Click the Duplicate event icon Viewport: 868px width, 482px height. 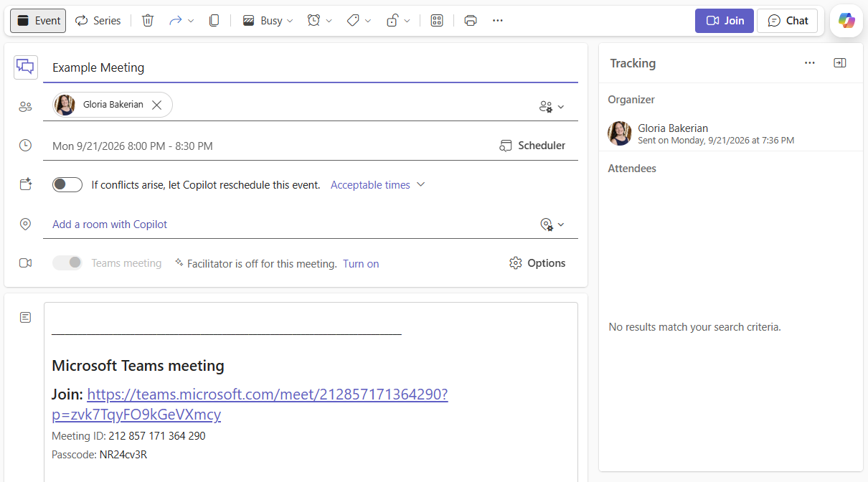214,21
